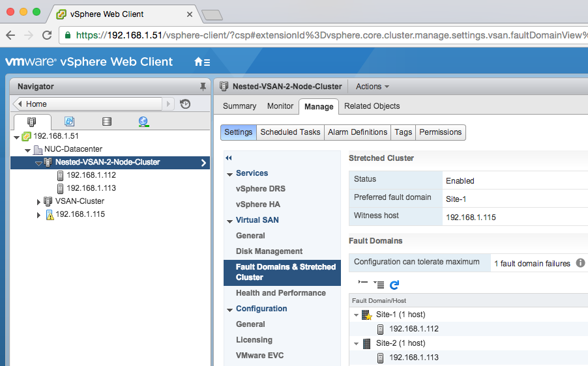This screenshot has width=588, height=366.
Task: Show info about fault domain failures
Action: (580, 263)
